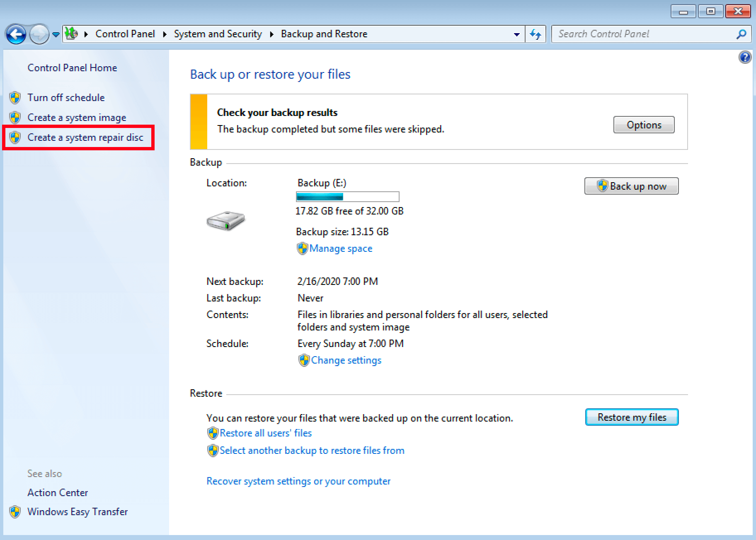The image size is (756, 540).
Task: Go back with the Back arrow button
Action: pos(16,34)
